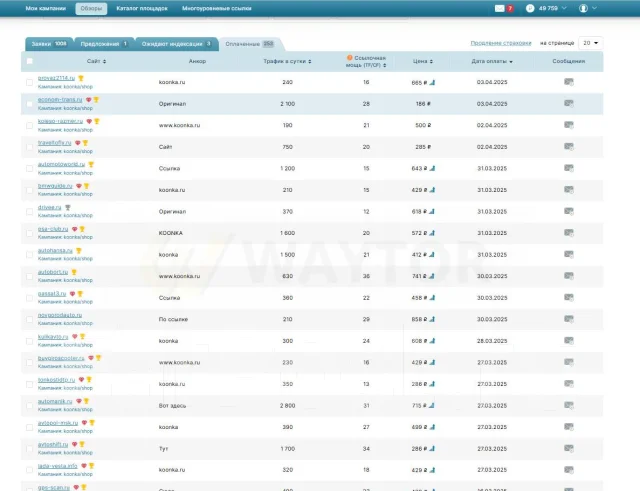Switch to the Заявки tab
The width and height of the screenshot is (640, 491).
[x=49, y=44]
